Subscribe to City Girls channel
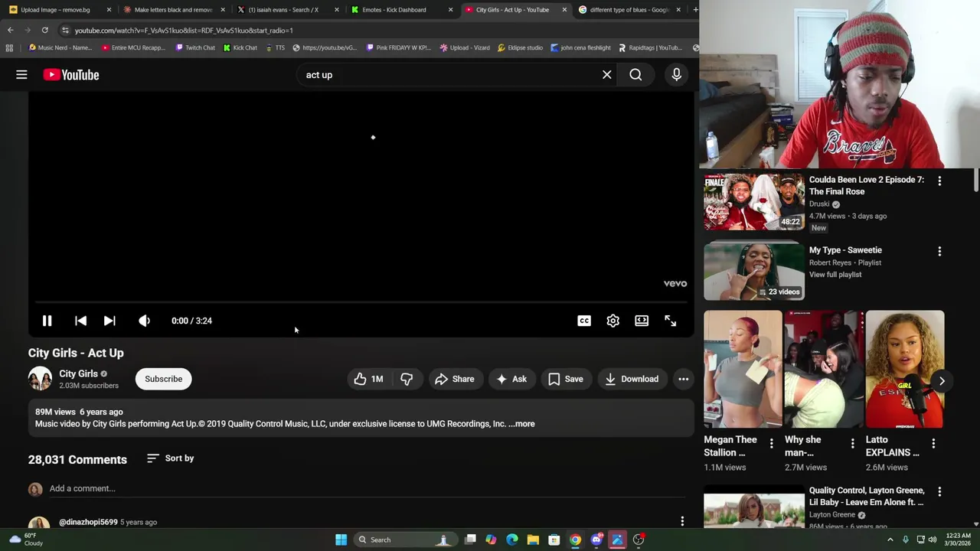 [x=163, y=379]
